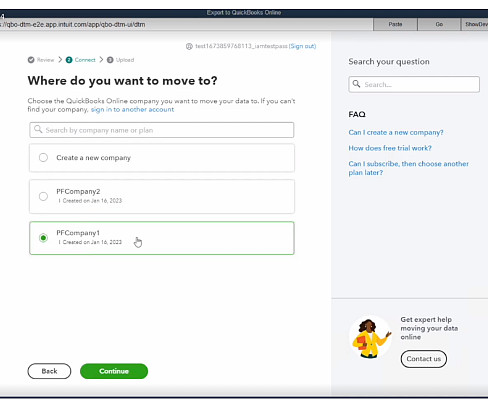488x407 pixels.
Task: Go to the Connect step label
Action: coord(85,60)
